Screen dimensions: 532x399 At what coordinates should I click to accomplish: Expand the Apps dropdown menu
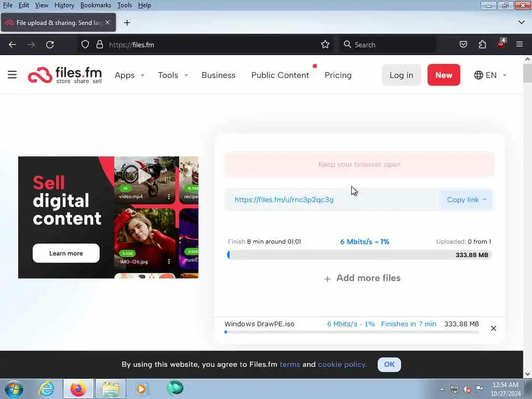(129, 75)
